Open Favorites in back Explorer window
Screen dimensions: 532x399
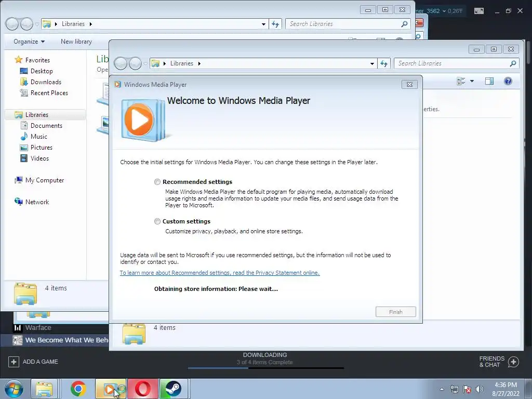point(37,60)
